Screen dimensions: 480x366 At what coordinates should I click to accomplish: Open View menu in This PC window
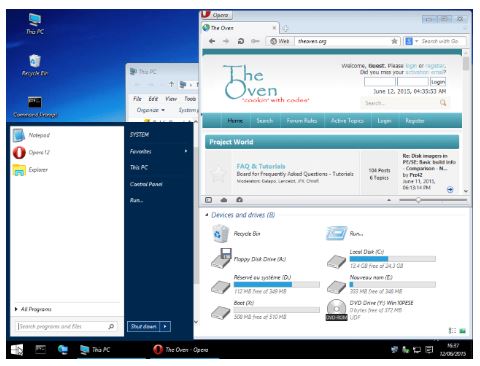[x=171, y=99]
